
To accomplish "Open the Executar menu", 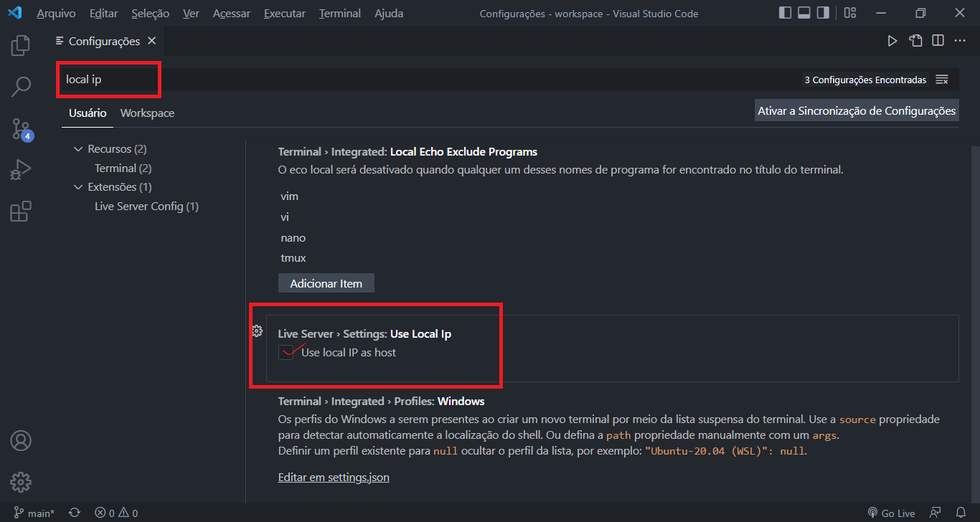I will tap(285, 13).
